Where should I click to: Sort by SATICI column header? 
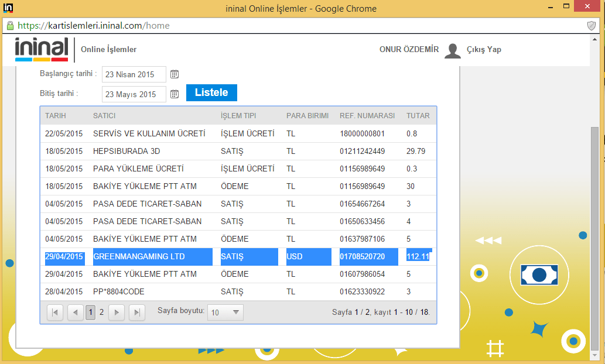(x=104, y=116)
